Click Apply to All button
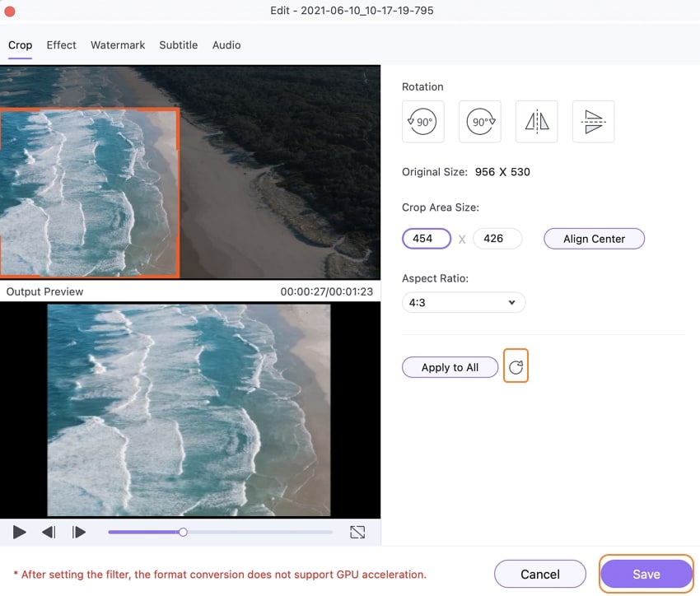 coord(450,367)
